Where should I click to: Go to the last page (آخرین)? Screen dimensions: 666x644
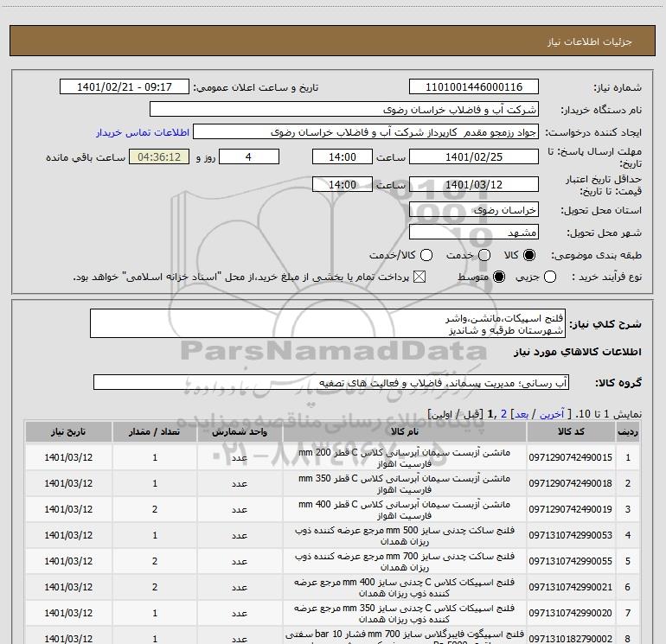(552, 414)
